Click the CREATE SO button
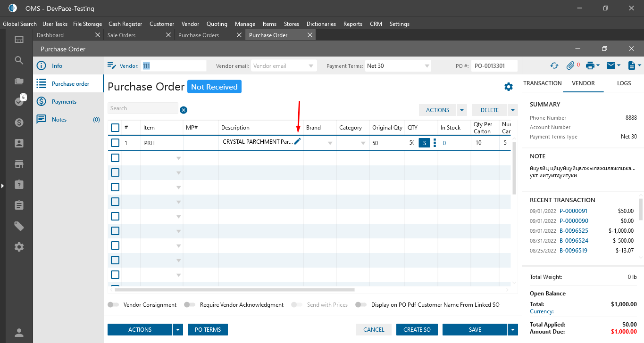Image resolution: width=644 pixels, height=343 pixels. (417, 330)
